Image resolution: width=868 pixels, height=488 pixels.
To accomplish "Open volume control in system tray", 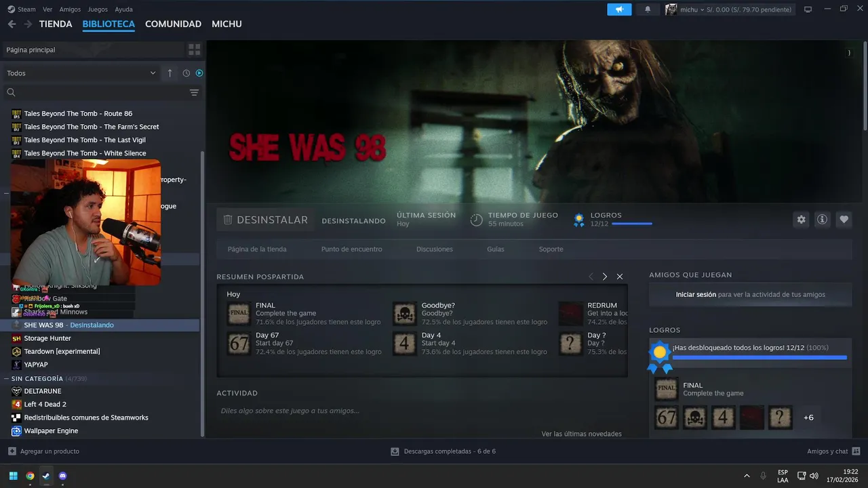I will [814, 476].
